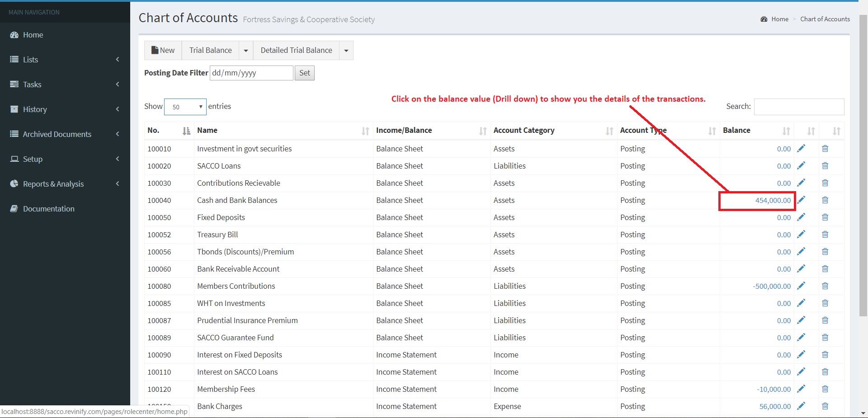Delete the Members Contributions account
Screen dimensions: 868x418
click(x=825, y=286)
